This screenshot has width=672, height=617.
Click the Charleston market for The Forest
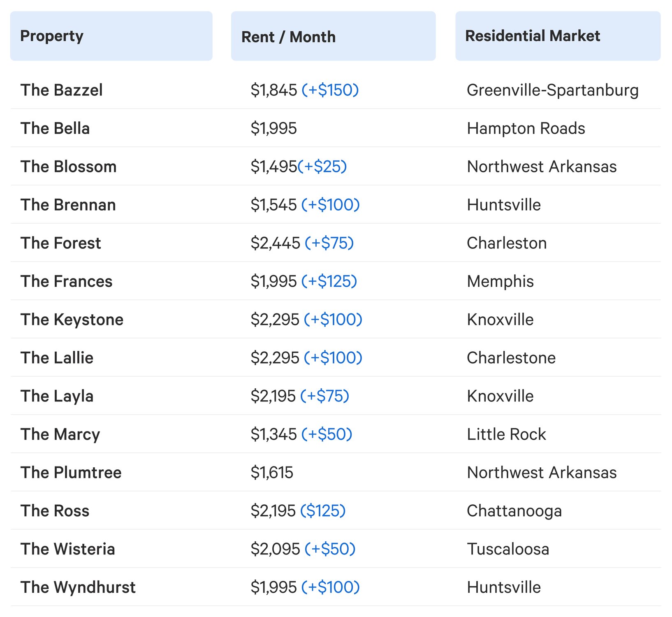[x=507, y=243]
